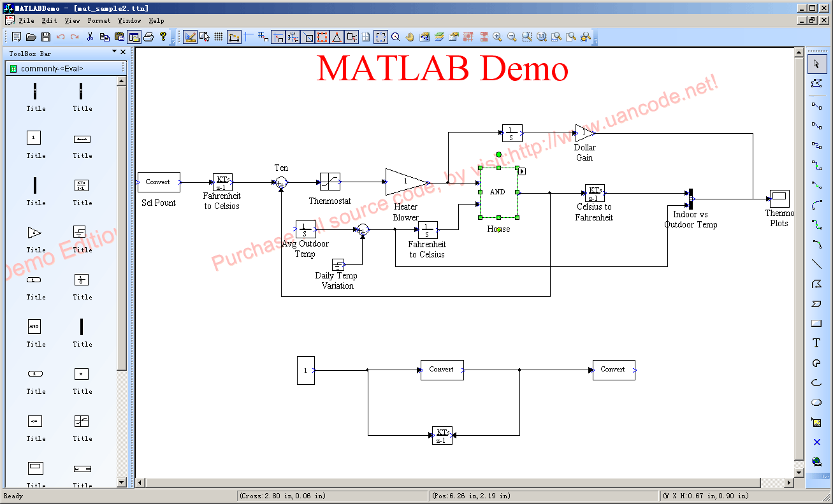
Task: Click the triangle gain toolbox item thumbnail
Action: point(34,233)
